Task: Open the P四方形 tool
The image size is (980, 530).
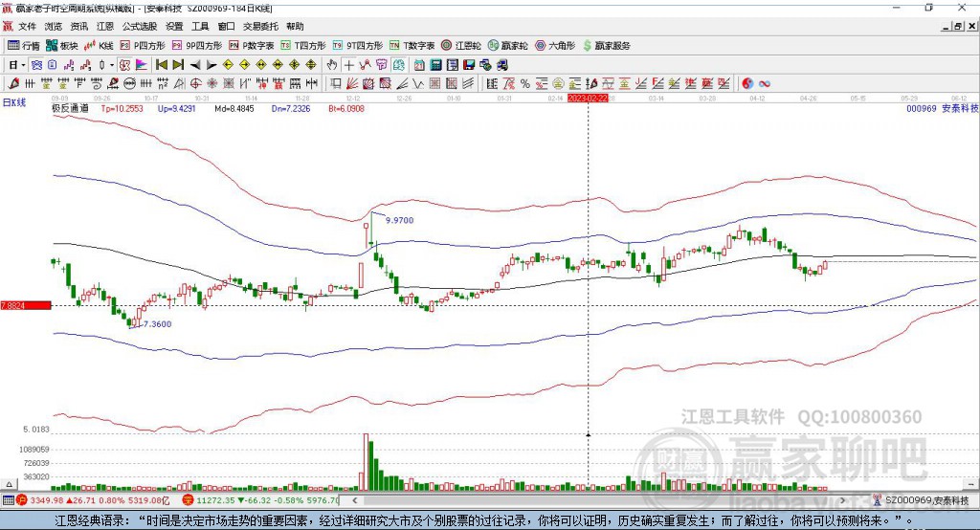Action: [143, 46]
